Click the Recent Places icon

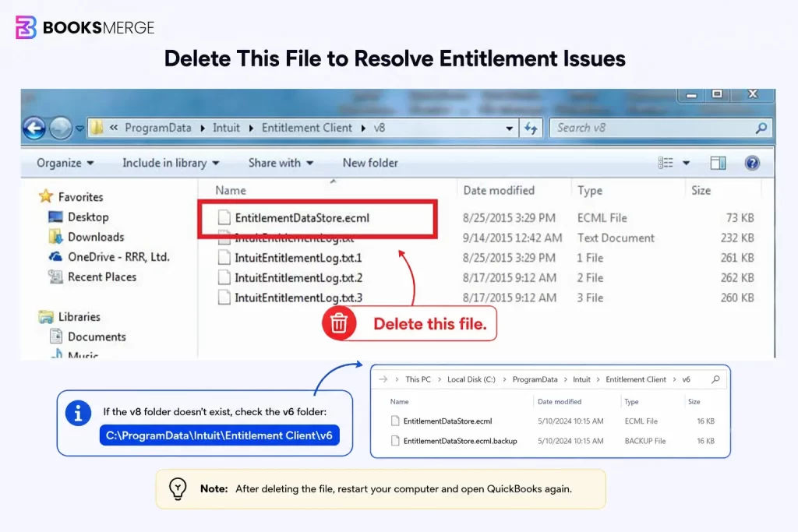point(55,277)
